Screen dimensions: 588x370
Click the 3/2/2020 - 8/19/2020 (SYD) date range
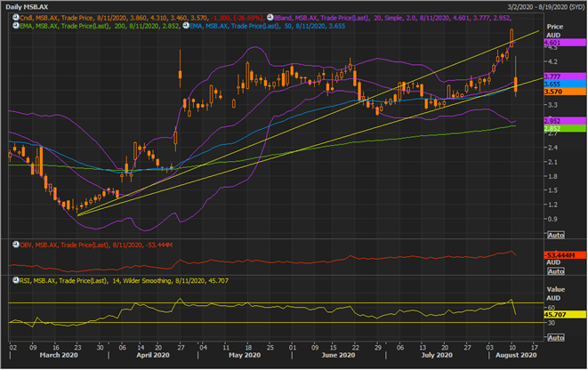point(545,7)
